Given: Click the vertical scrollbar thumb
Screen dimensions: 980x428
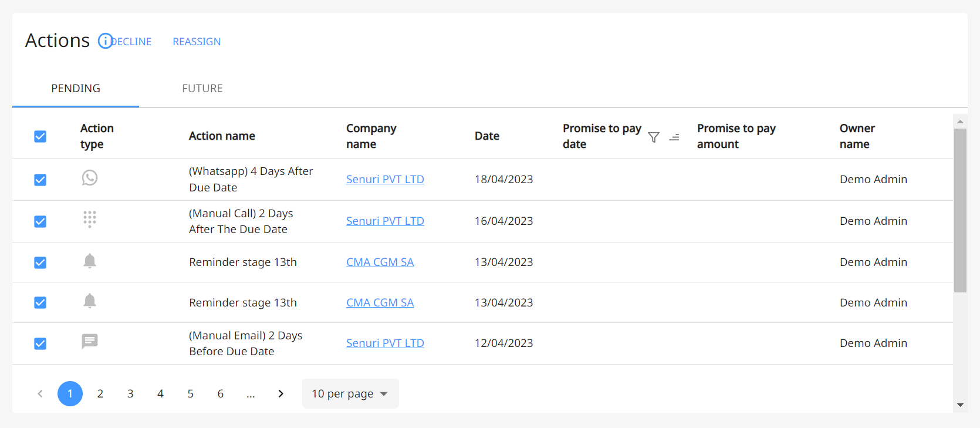Looking at the screenshot, I should (960, 210).
